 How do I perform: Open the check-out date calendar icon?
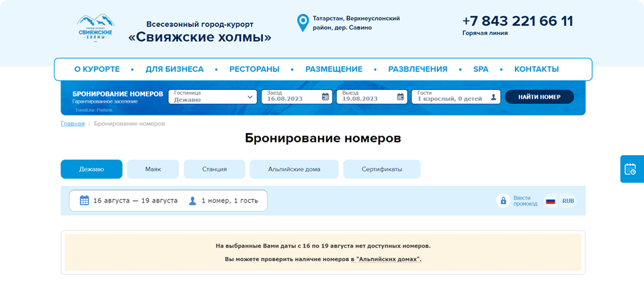[x=401, y=97]
